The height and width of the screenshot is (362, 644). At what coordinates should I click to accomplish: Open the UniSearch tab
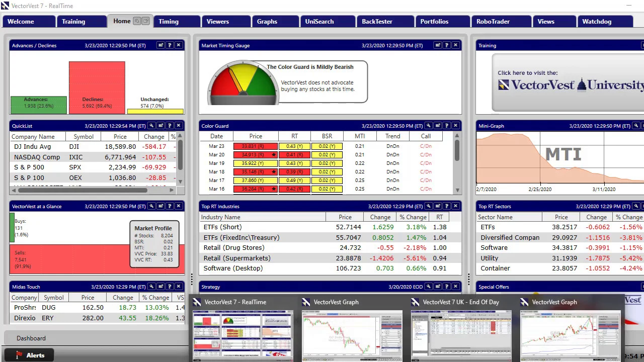[x=327, y=22]
